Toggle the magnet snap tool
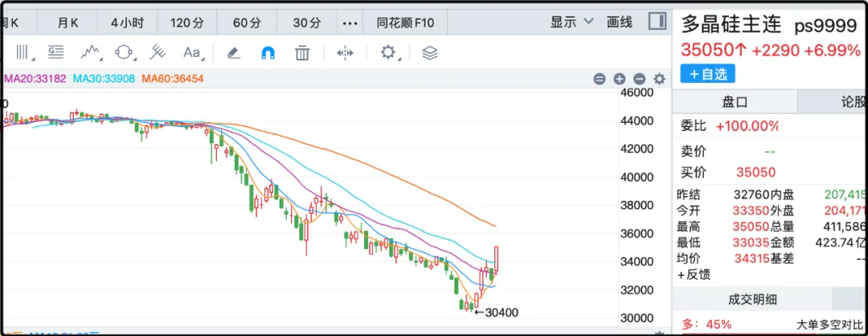Image resolution: width=868 pixels, height=336 pixels. coord(268,53)
